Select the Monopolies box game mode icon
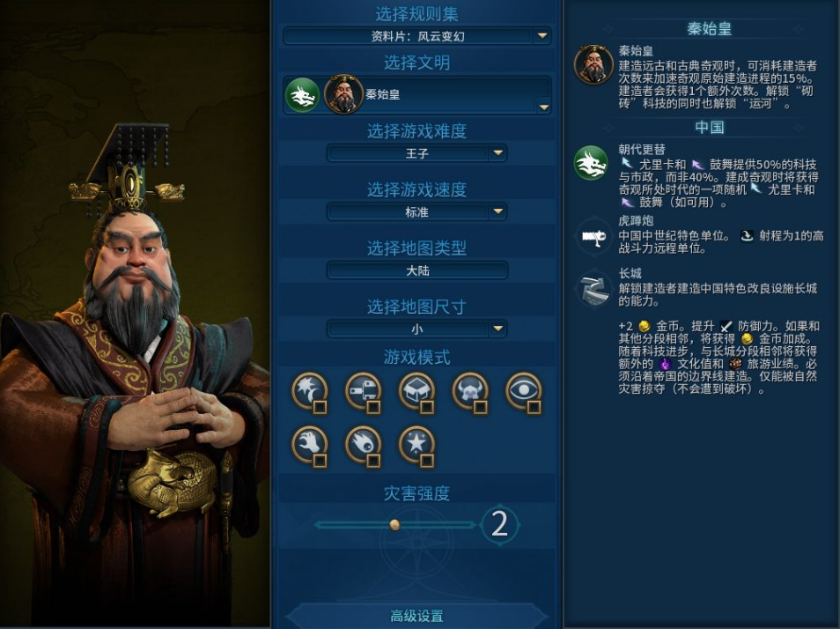This screenshot has height=629, width=840. tap(416, 392)
